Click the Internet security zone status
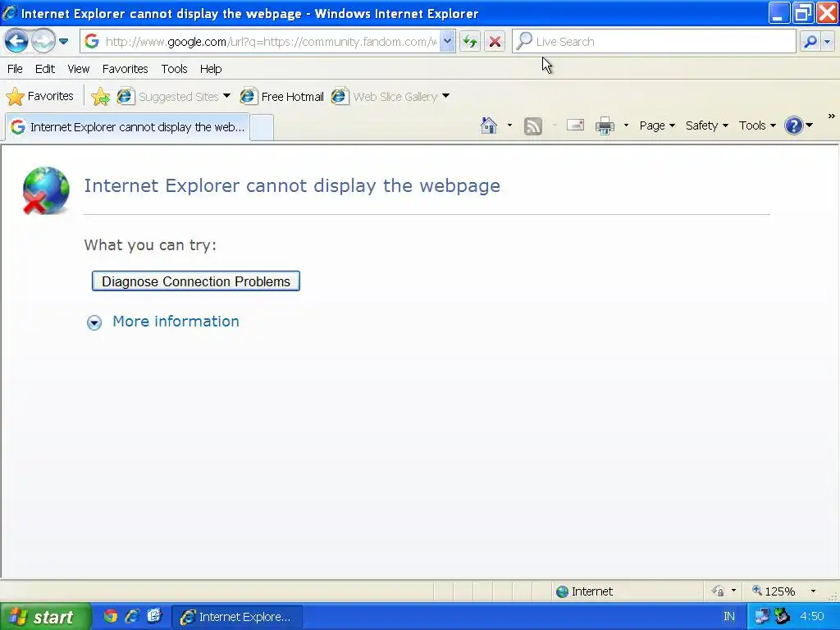 click(585, 591)
